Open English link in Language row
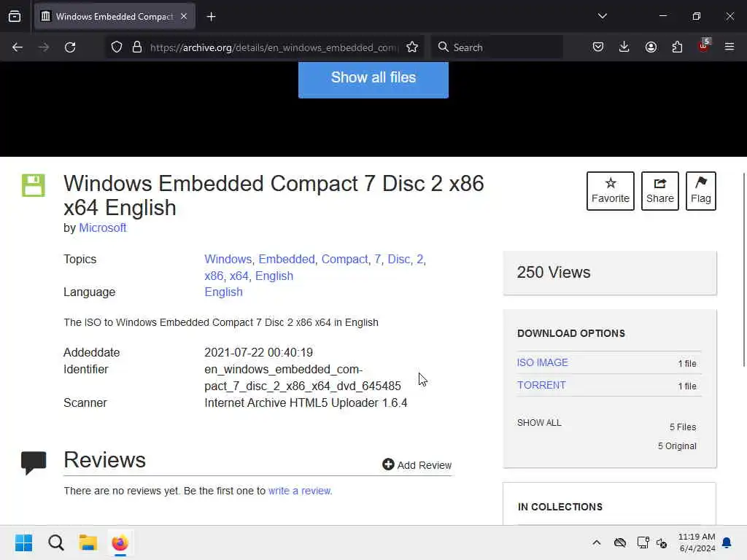This screenshot has width=747, height=560. click(223, 292)
